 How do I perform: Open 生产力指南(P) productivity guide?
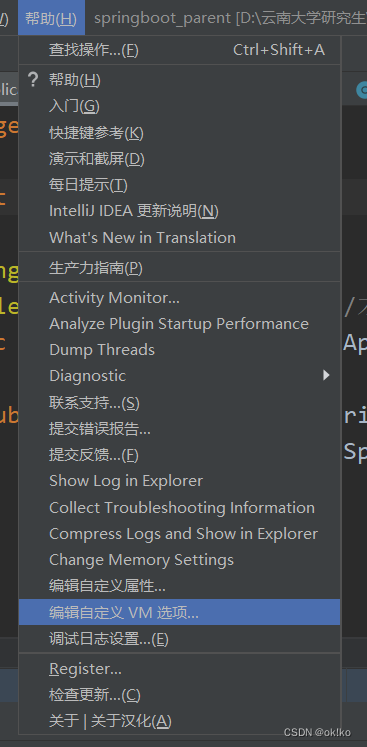pos(179,268)
